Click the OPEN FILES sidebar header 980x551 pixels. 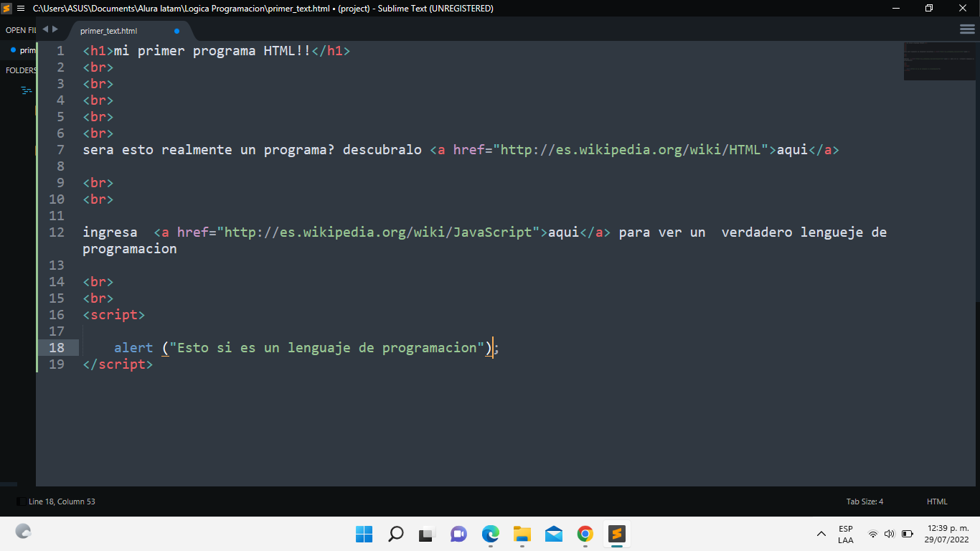[20, 30]
